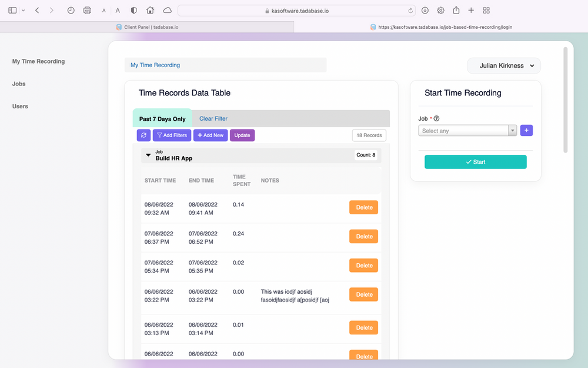The width and height of the screenshot is (588, 368).
Task: Open the browser settings gear icon
Action: coord(440,10)
